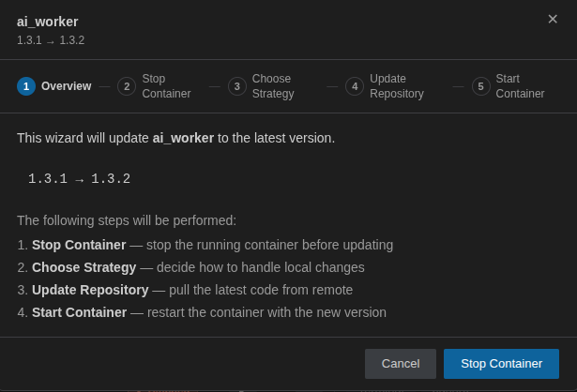
Task: Click step 1 circle icon
Action: pyautogui.click(x=26, y=86)
